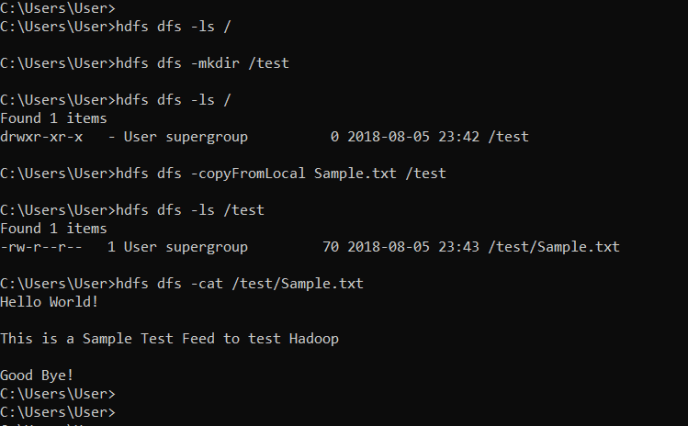
Task: Click the 'Hello World!' output line
Action: pyautogui.click(x=49, y=302)
